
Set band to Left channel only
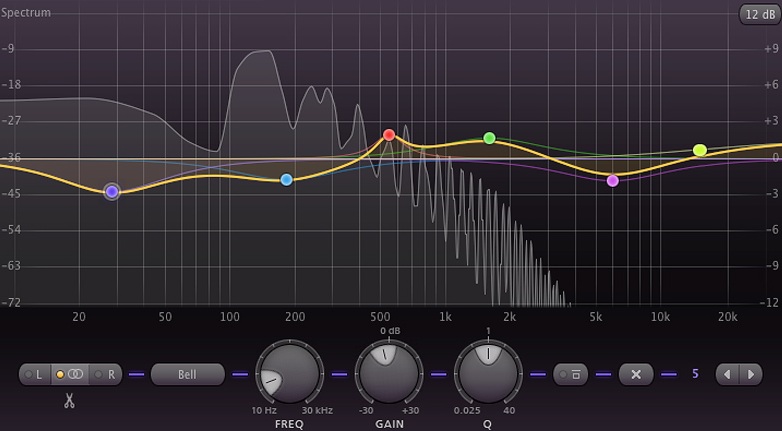[x=35, y=374]
